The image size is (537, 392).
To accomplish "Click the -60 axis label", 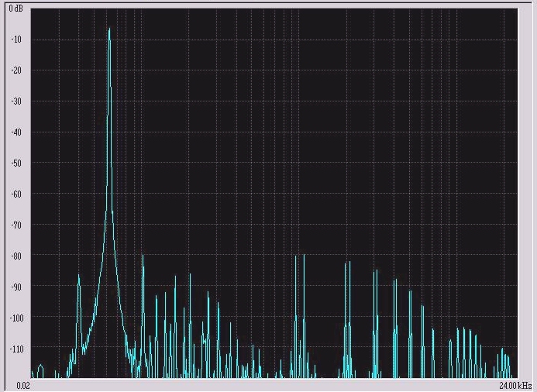I will pyautogui.click(x=16, y=194).
